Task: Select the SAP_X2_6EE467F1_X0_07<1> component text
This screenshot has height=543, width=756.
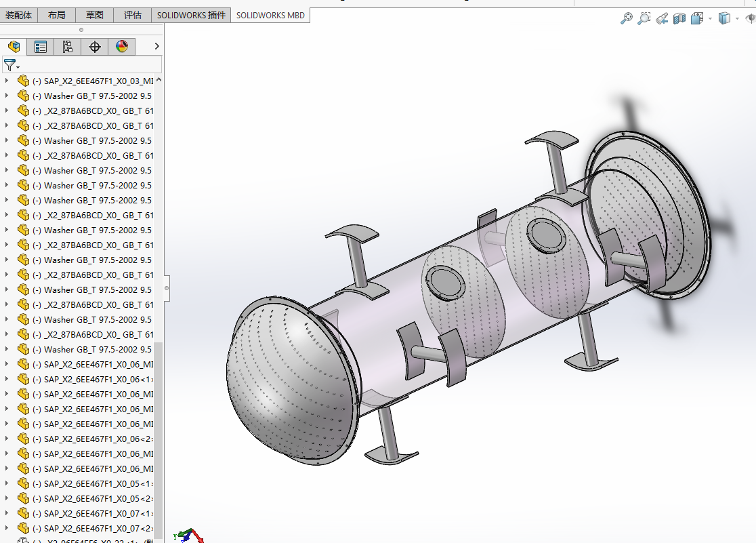Action: (x=93, y=514)
